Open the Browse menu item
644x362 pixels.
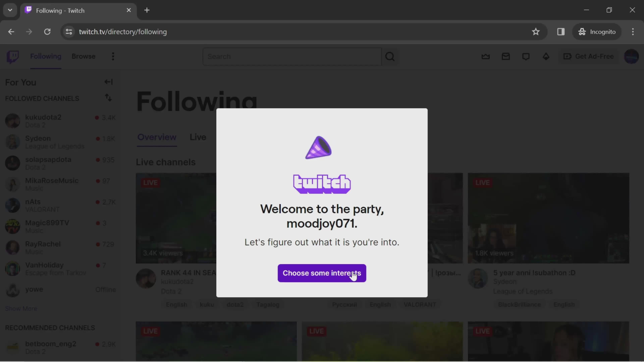(x=84, y=56)
